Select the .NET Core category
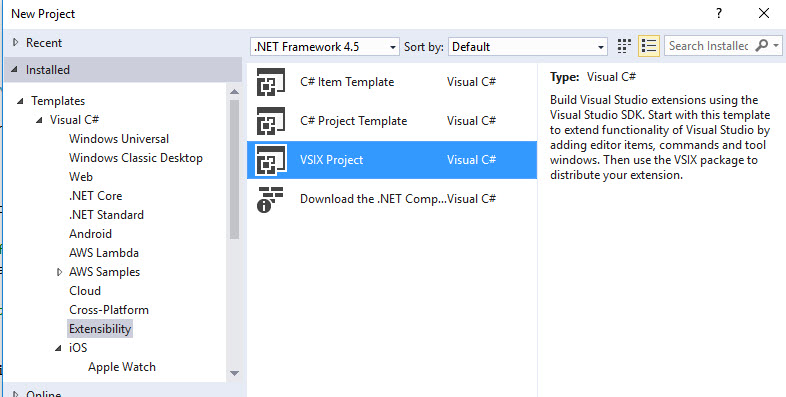Screen dimensions: 786x397 (95, 196)
